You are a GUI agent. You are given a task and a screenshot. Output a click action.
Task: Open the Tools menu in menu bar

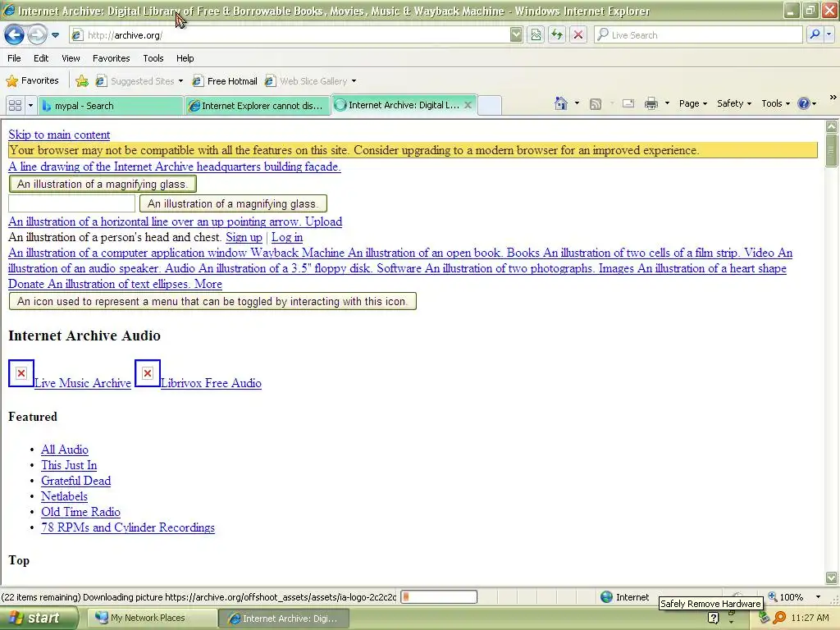[153, 58]
